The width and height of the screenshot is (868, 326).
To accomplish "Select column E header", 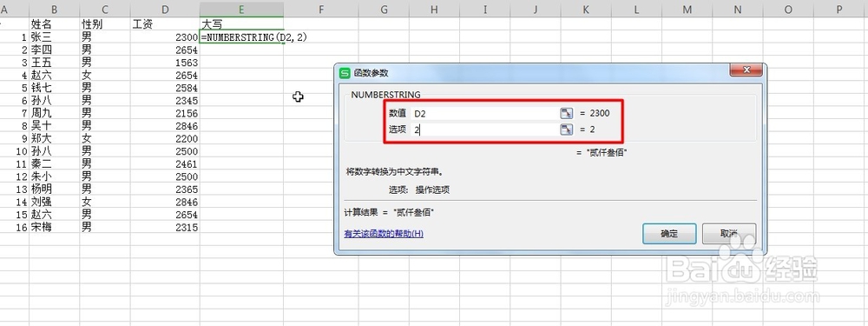I will 242,9.
